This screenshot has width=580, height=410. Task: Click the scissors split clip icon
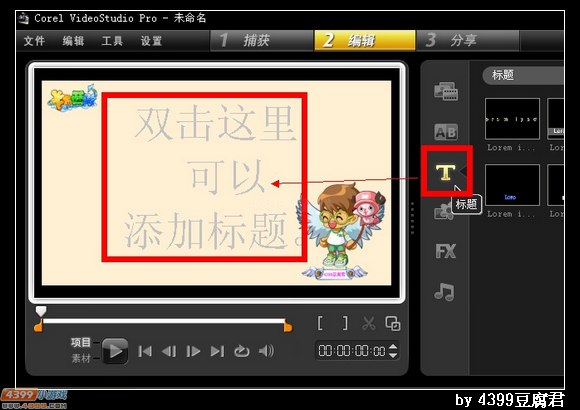coord(368,323)
